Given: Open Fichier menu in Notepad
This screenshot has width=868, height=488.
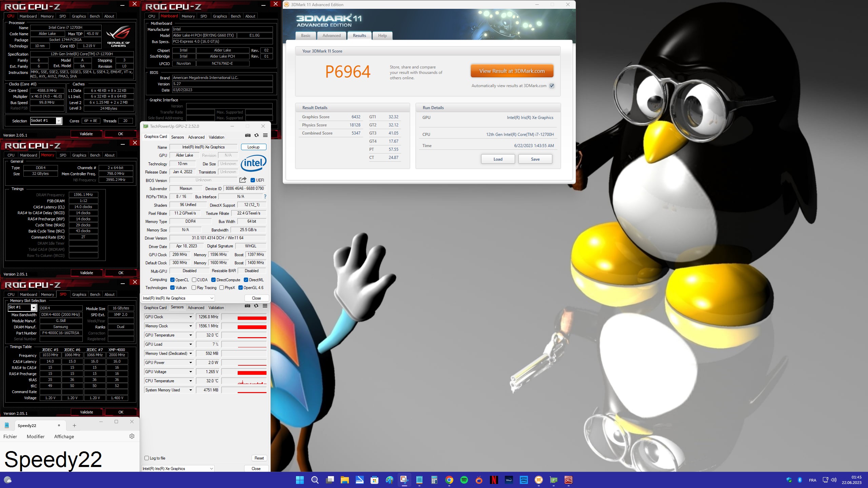Looking at the screenshot, I should (x=10, y=436).
